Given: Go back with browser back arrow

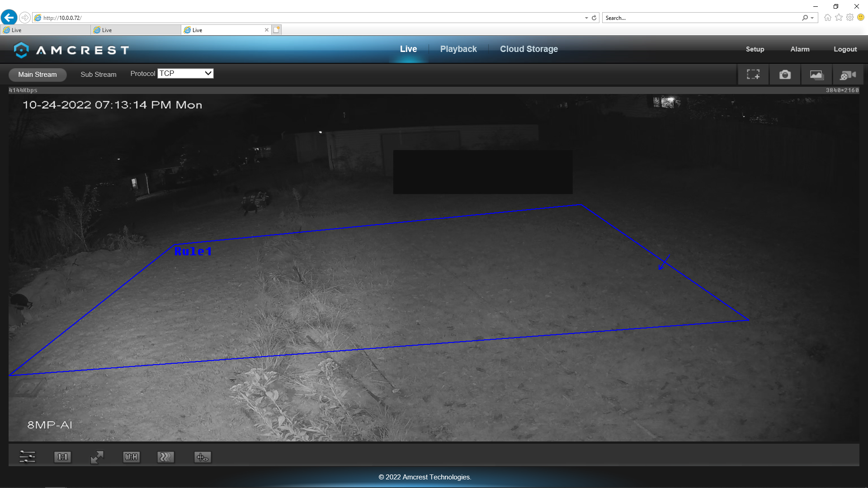Looking at the screenshot, I should 9,18.
